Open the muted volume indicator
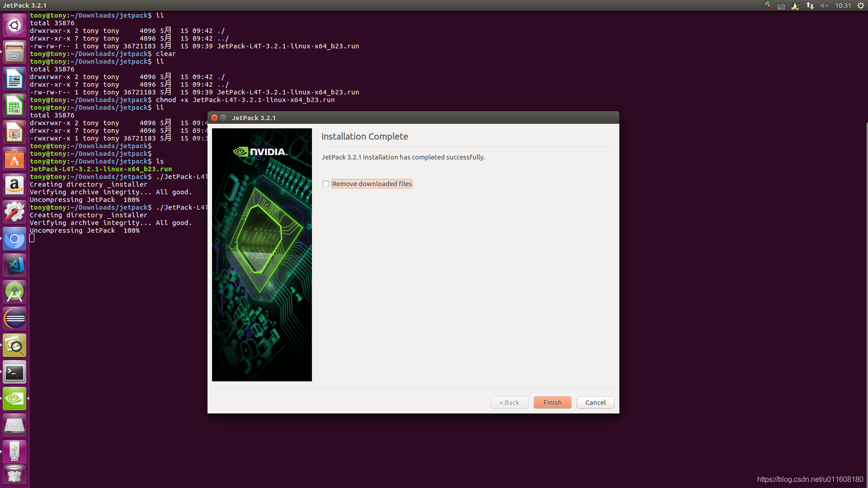This screenshot has height=488, width=868. [824, 5]
